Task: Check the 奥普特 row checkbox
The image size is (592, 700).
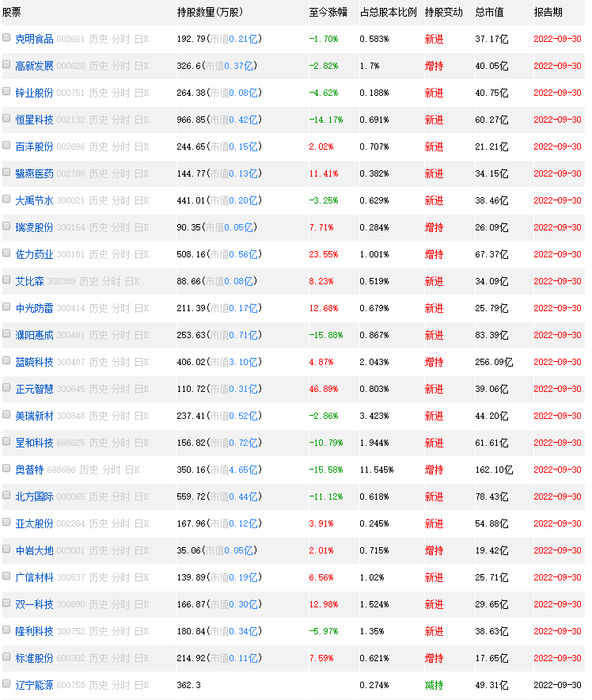Action: click(6, 468)
